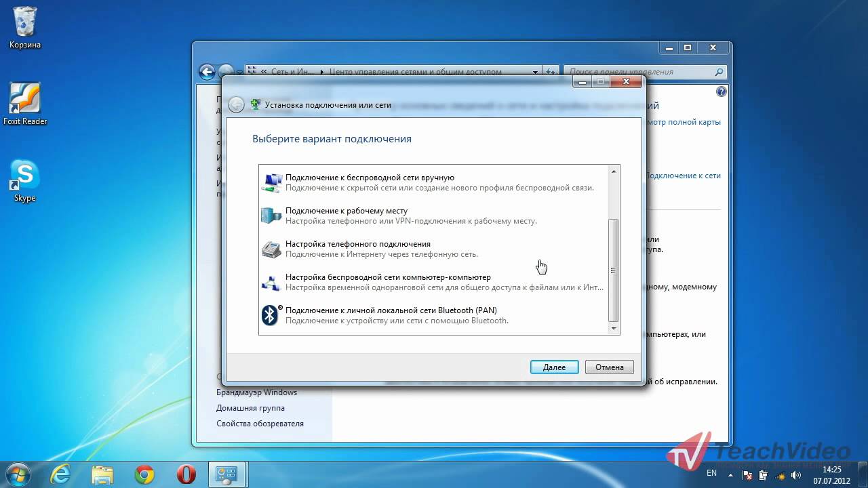The image size is (868, 488).
Task: Select manual wireless network connection option
Action: click(433, 182)
